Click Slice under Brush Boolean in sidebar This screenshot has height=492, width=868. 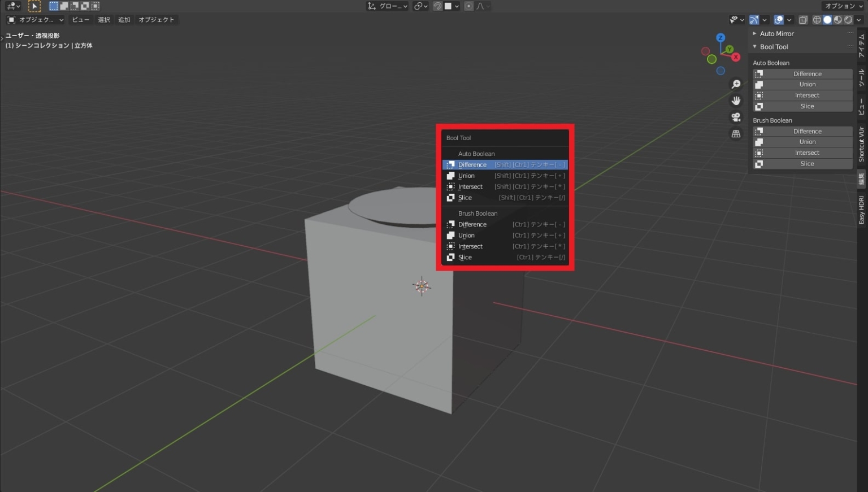(x=807, y=163)
